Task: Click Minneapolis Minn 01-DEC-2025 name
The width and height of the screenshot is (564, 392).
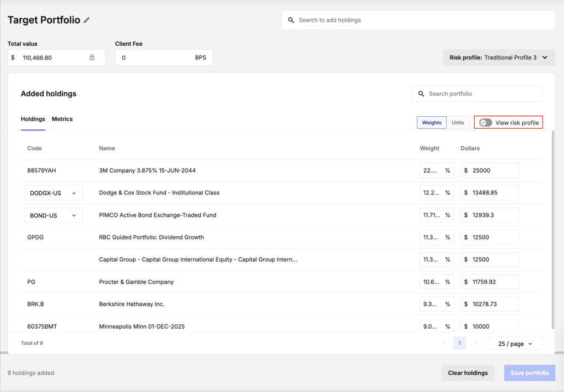Action: click(142, 326)
